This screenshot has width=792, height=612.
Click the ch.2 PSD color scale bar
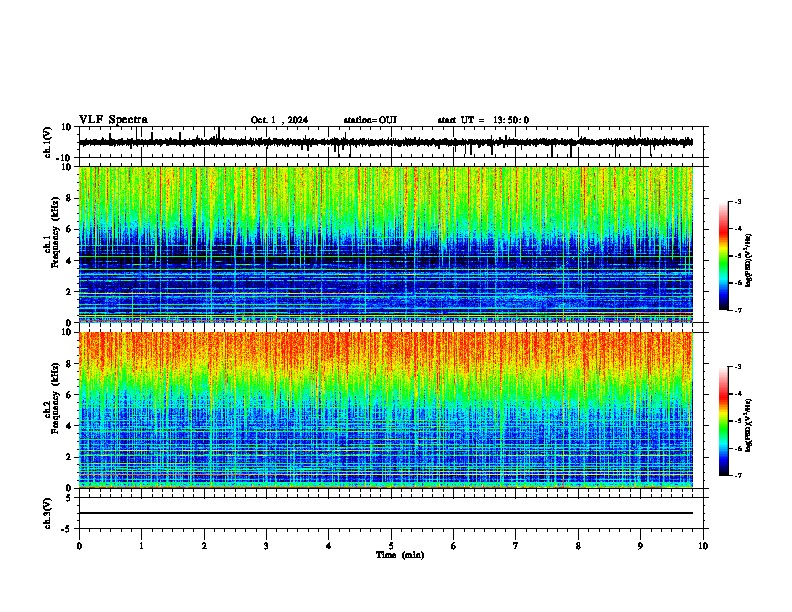pyautogui.click(x=723, y=421)
